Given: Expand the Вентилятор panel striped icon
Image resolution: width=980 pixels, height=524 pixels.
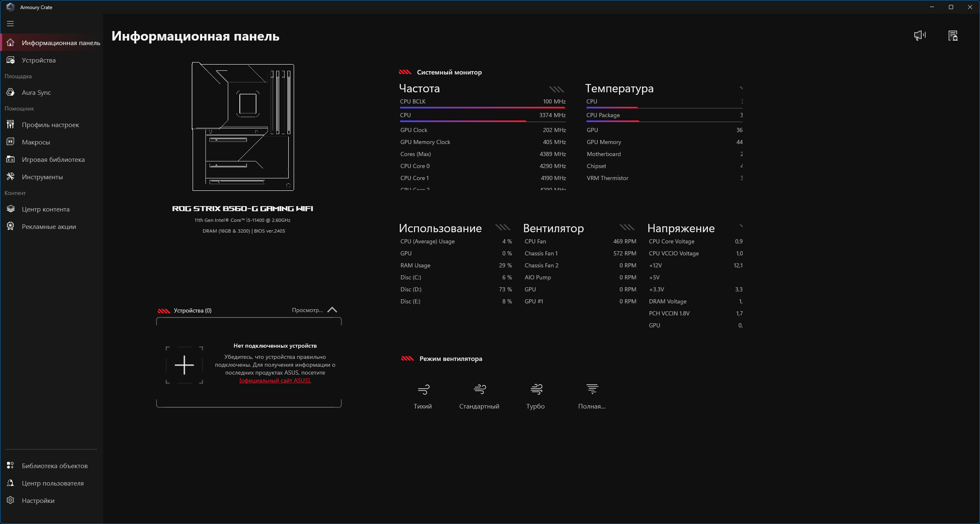Looking at the screenshot, I should (627, 227).
